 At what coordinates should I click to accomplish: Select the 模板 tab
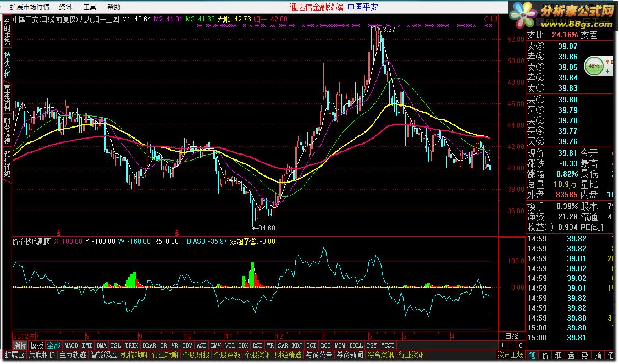[37, 345]
